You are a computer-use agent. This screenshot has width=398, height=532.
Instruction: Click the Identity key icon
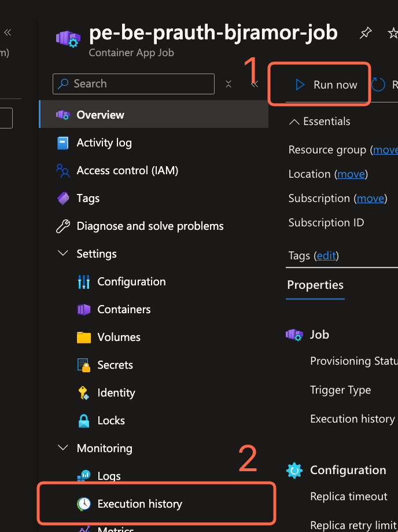[x=83, y=393]
